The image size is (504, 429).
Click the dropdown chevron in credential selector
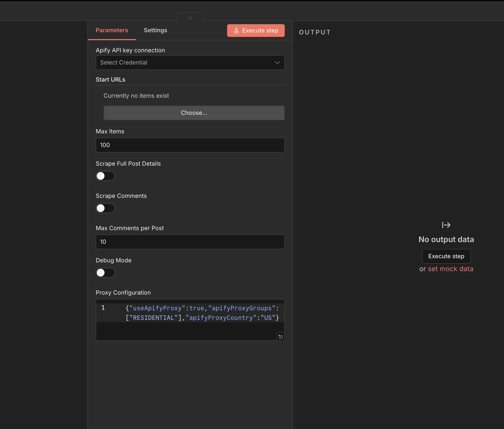pos(277,63)
